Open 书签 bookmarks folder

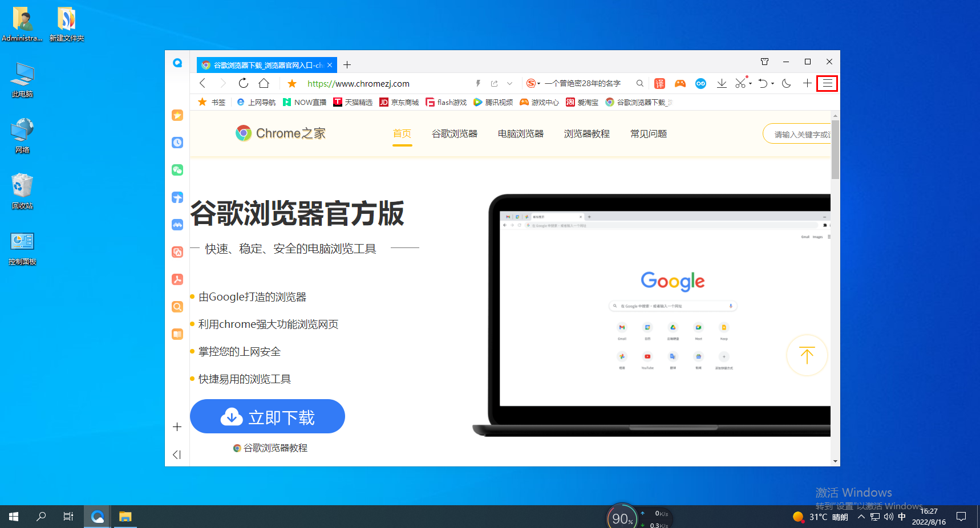coord(212,103)
